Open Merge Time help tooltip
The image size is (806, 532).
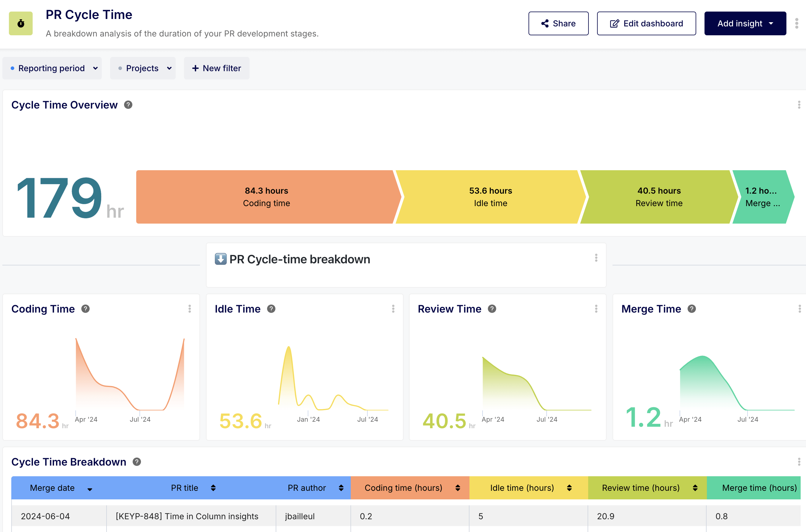click(691, 309)
